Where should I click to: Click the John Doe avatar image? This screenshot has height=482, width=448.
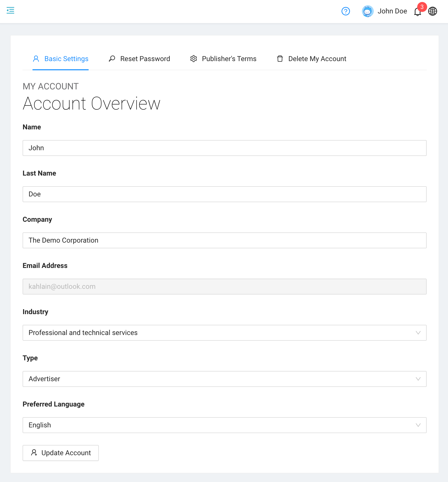click(368, 11)
